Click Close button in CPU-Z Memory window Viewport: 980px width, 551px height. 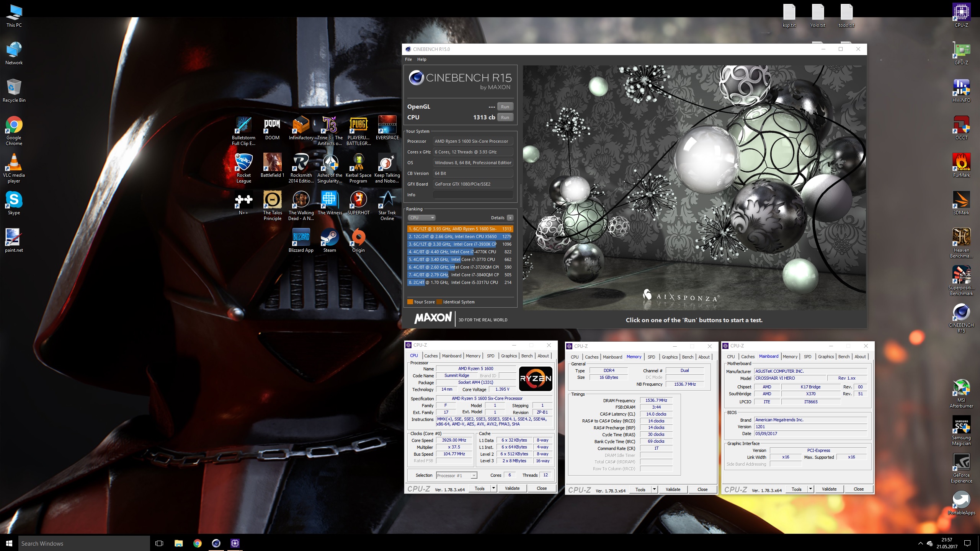pyautogui.click(x=702, y=489)
